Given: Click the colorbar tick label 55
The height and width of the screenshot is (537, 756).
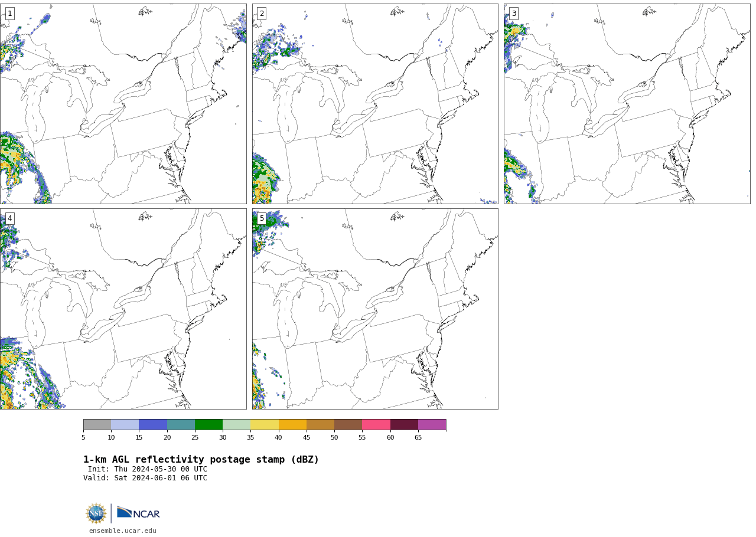Looking at the screenshot, I should (362, 437).
